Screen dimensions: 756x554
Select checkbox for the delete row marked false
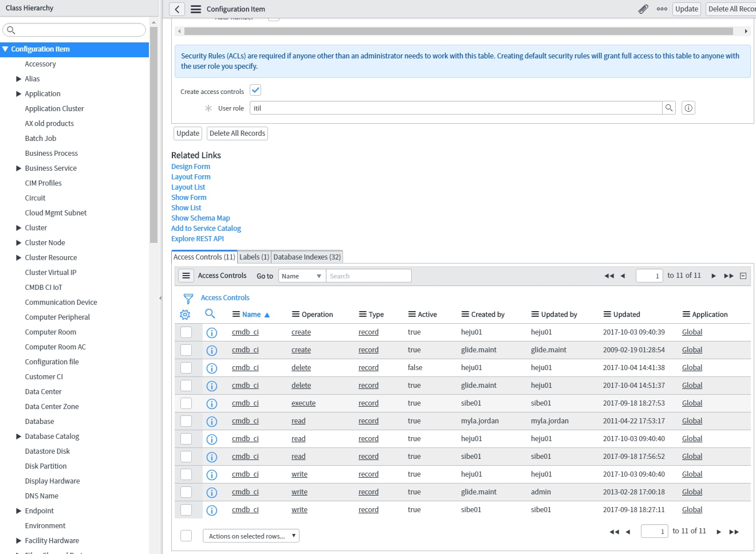click(x=186, y=368)
